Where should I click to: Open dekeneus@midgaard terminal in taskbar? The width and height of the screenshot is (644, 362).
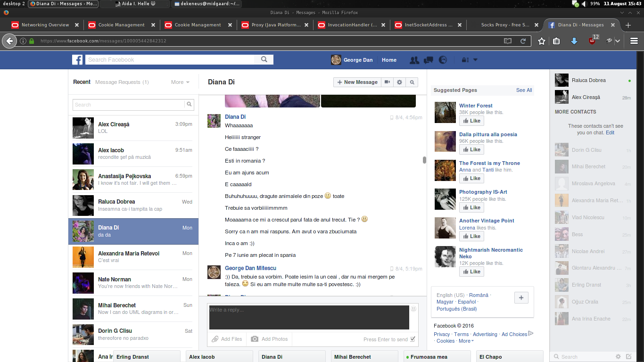click(207, 4)
